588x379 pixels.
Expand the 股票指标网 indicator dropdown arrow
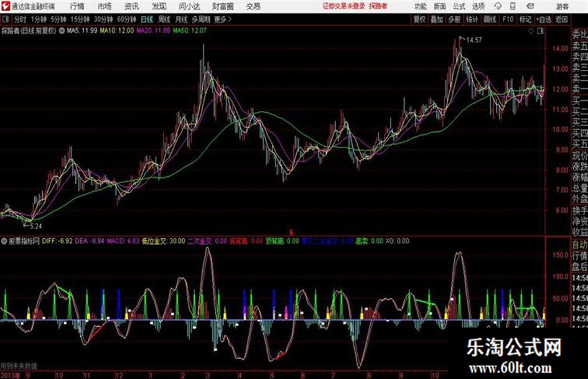[x=4, y=241]
